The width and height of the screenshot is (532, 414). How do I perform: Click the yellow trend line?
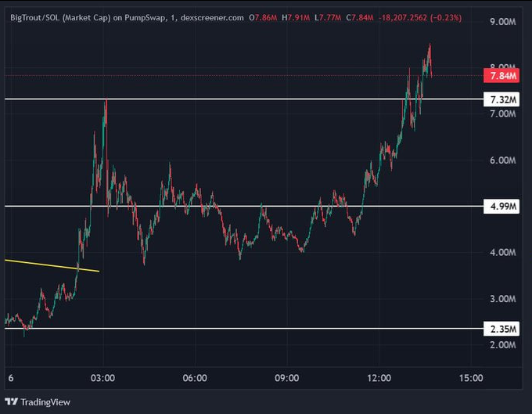point(52,266)
